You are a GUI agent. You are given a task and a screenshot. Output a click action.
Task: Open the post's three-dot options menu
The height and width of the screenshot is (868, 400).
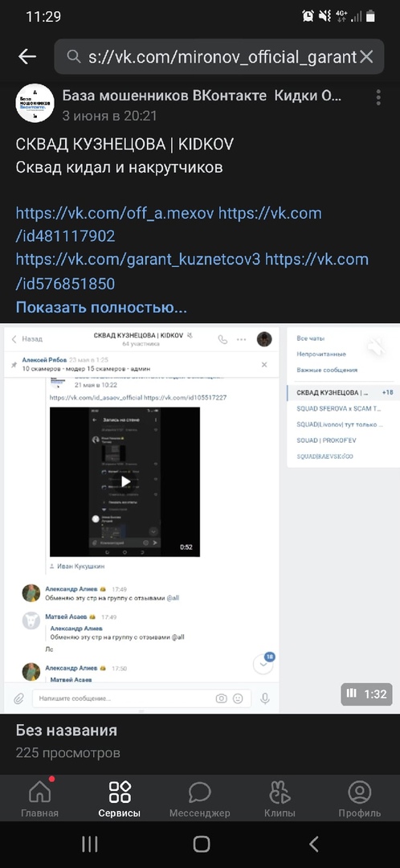[378, 97]
